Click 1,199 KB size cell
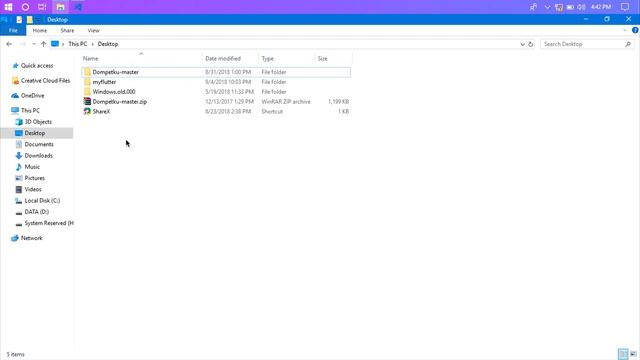640x360 pixels. [338, 102]
